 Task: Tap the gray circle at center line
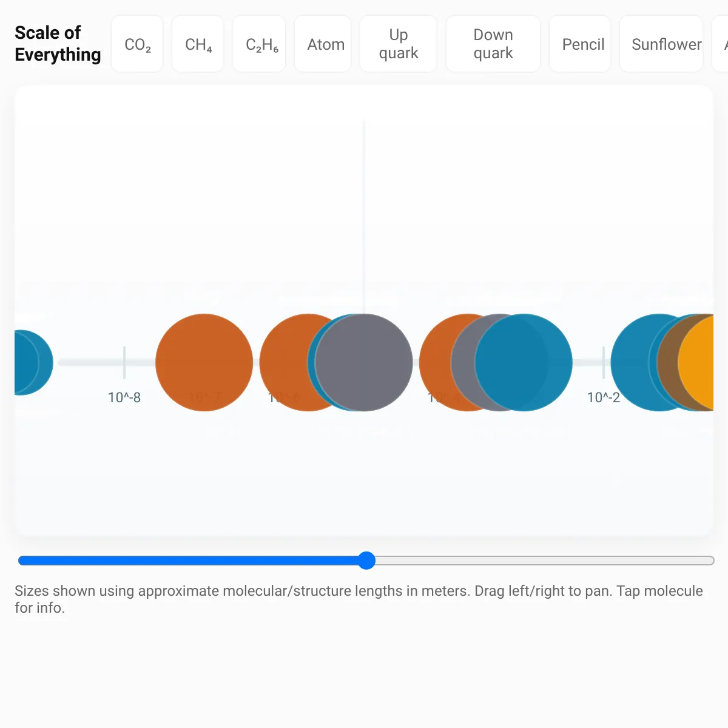(x=363, y=362)
